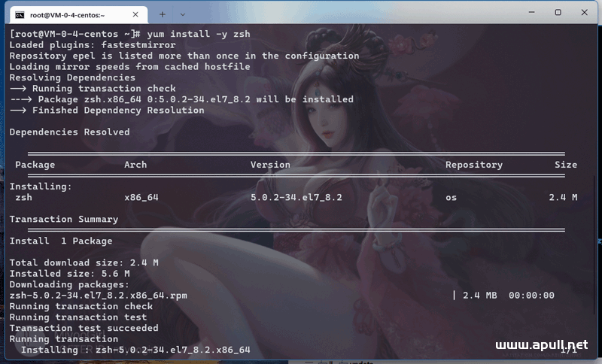Image resolution: width=602 pixels, height=364 pixels.
Task: Open a new terminal tab with plus
Action: tap(163, 14)
